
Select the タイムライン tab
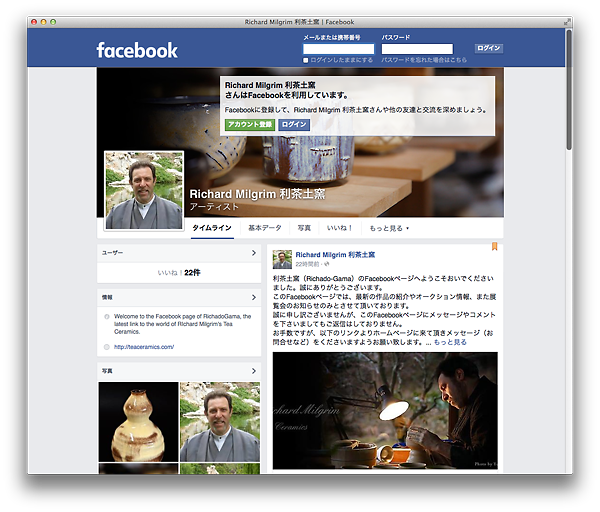click(x=212, y=228)
